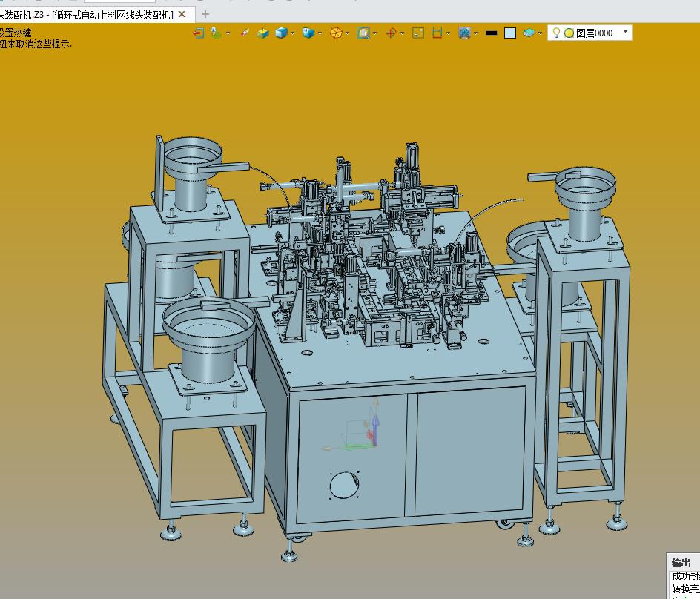700x599 pixels.
Task: Click the black line color swatch
Action: click(492, 33)
